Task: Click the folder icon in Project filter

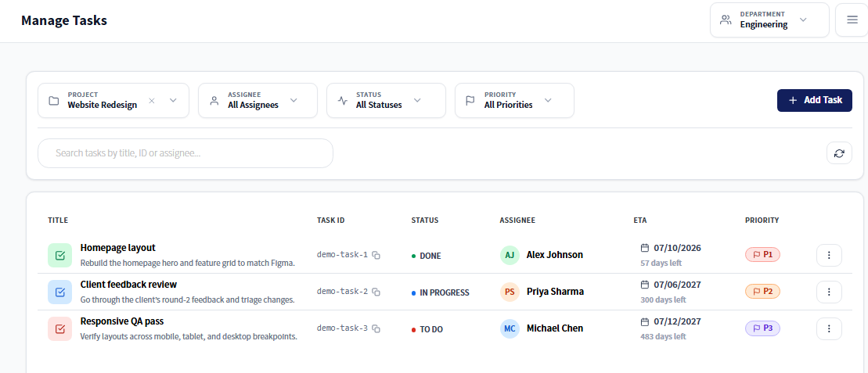Action: 54,101
